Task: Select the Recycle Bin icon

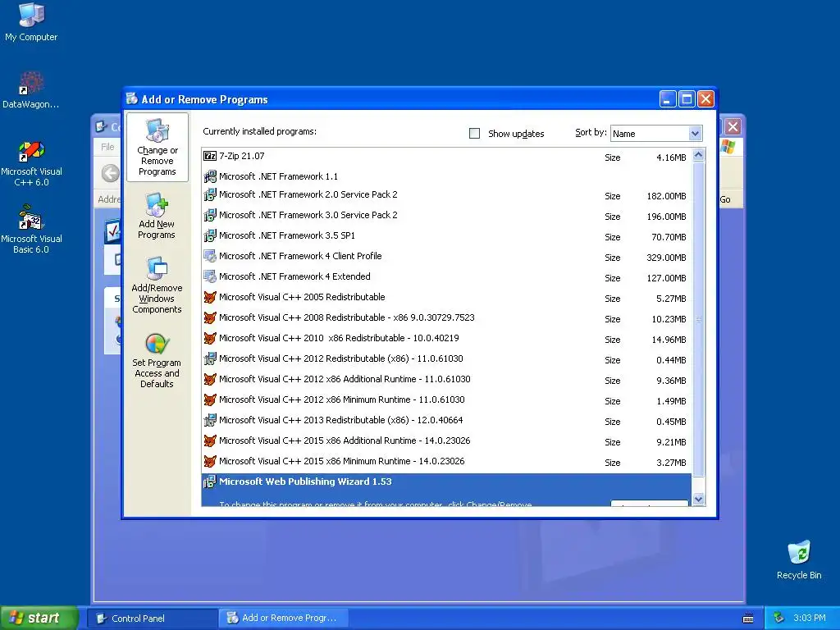Action: coord(799,559)
